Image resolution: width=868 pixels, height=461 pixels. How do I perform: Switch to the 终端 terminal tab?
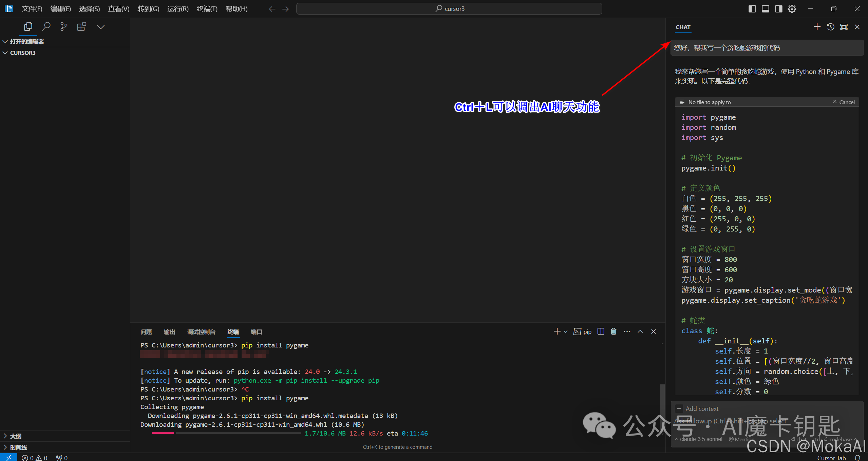(x=233, y=332)
